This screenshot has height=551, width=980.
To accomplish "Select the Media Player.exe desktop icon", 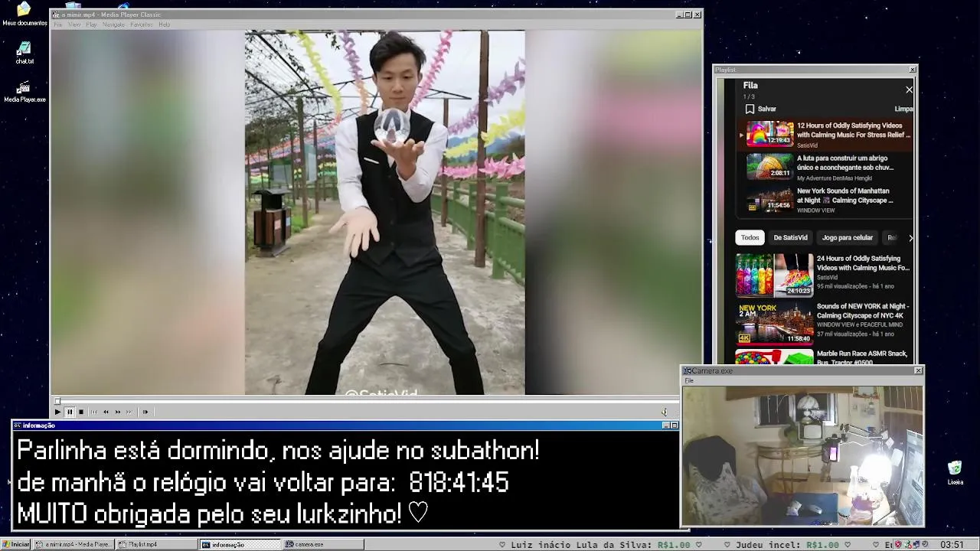I will [x=24, y=92].
